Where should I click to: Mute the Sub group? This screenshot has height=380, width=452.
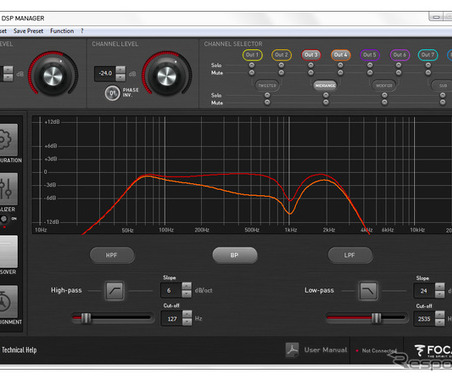coord(443,102)
